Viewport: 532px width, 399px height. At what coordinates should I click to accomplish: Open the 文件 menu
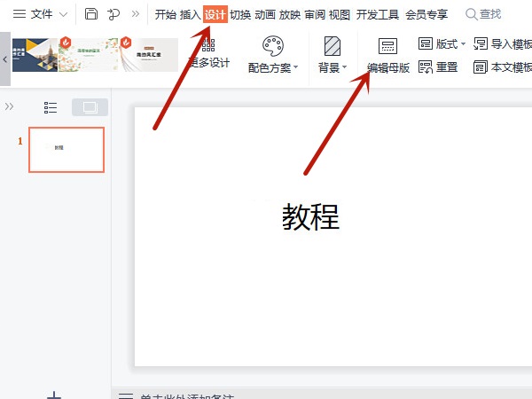(40, 14)
